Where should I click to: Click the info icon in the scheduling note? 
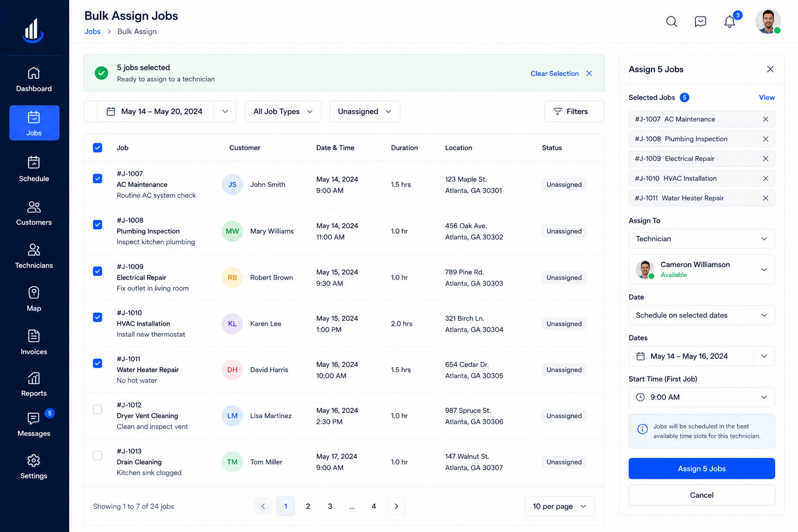coord(643,429)
